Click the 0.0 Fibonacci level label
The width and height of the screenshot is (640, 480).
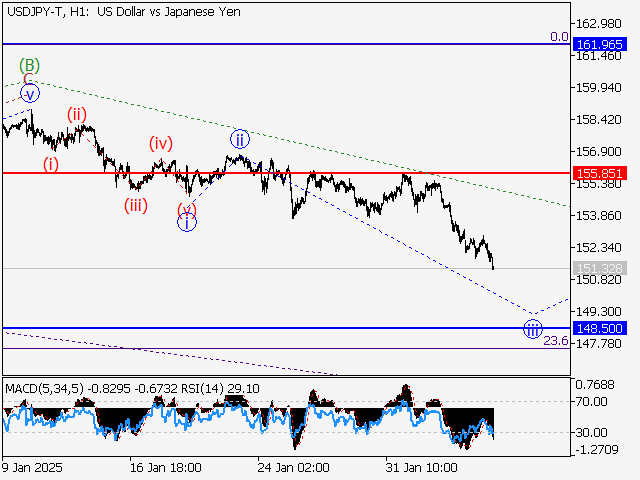[x=559, y=36]
